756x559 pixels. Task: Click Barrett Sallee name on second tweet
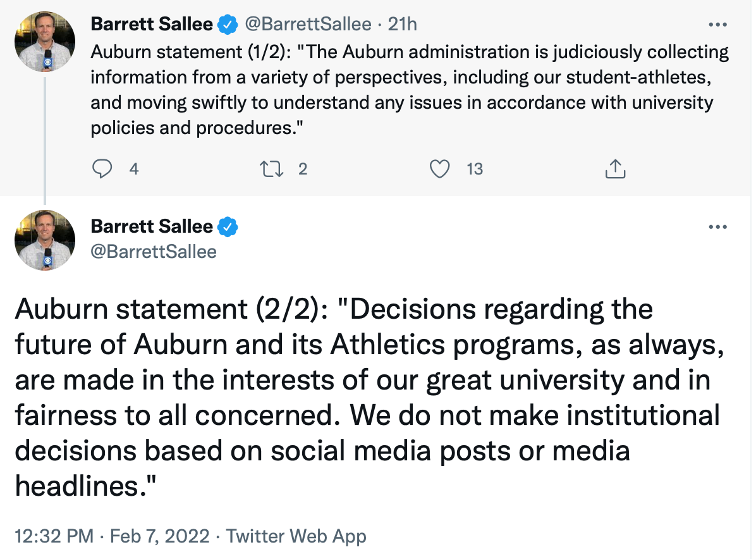pyautogui.click(x=152, y=226)
